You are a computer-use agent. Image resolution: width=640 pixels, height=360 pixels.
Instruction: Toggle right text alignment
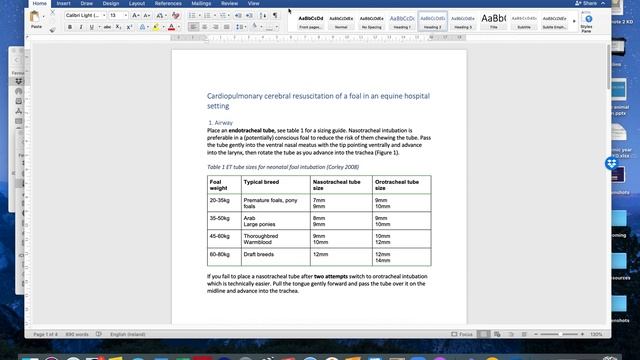point(216,27)
